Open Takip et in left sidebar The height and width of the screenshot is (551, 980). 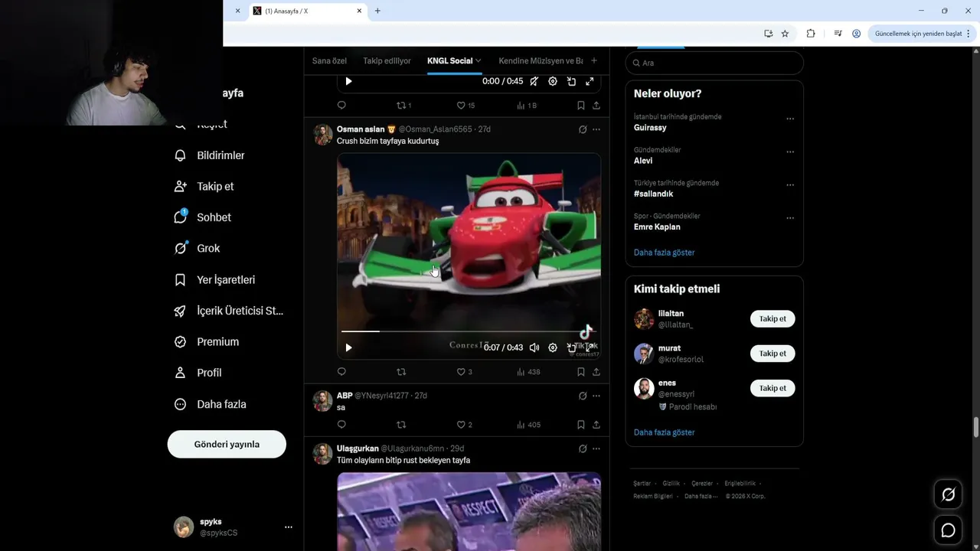pos(204,186)
